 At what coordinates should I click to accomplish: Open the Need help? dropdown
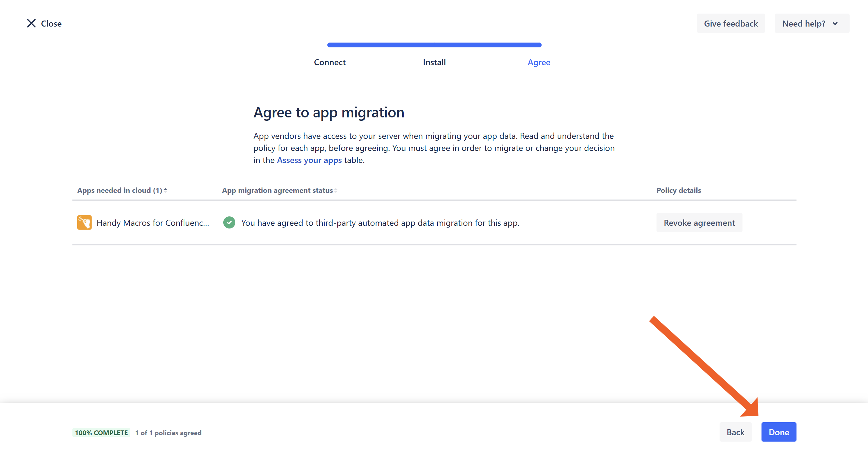coord(811,23)
